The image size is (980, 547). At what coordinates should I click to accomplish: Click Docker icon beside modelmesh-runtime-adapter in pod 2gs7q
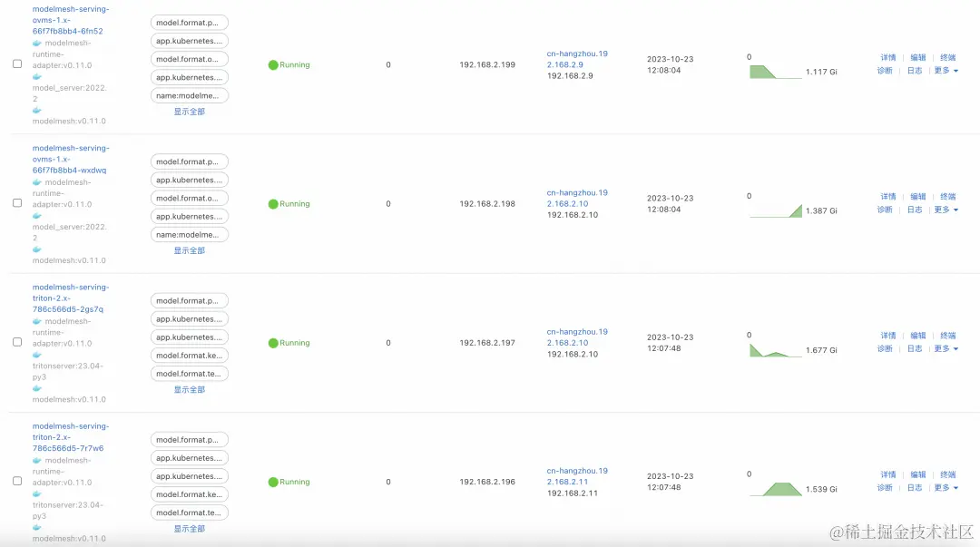pos(37,321)
